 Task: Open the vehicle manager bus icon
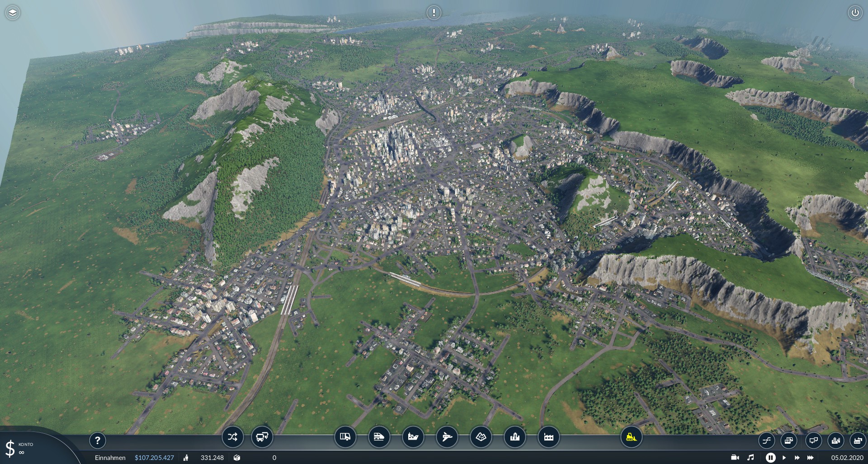[x=262, y=437]
